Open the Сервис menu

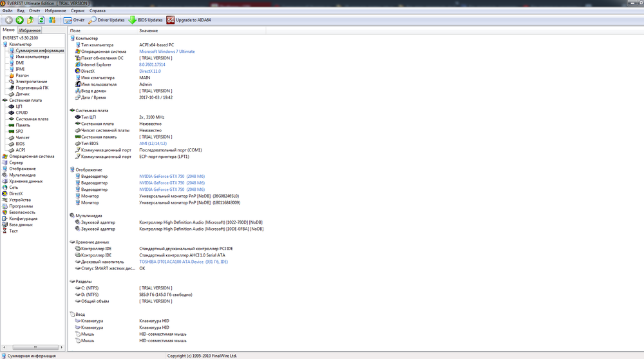click(78, 11)
